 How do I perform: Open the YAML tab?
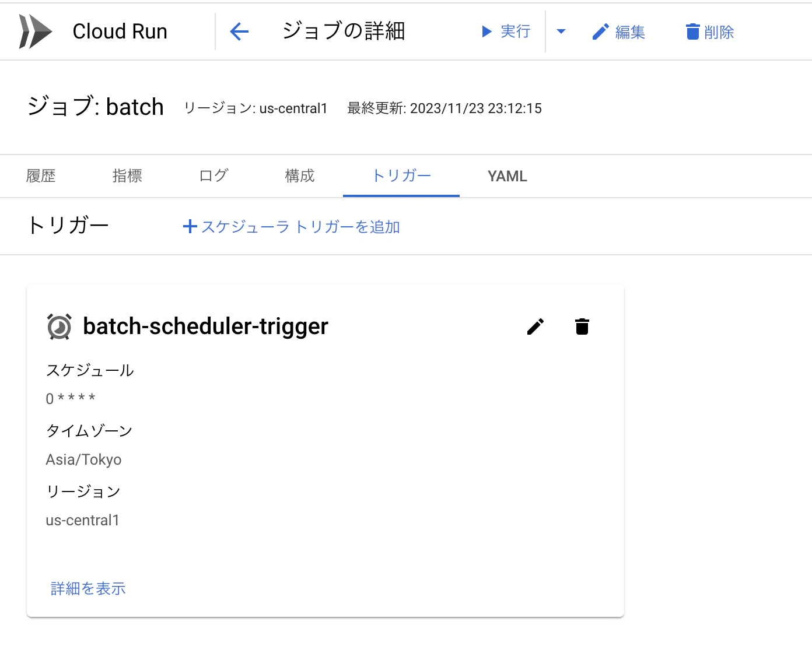[x=508, y=176]
